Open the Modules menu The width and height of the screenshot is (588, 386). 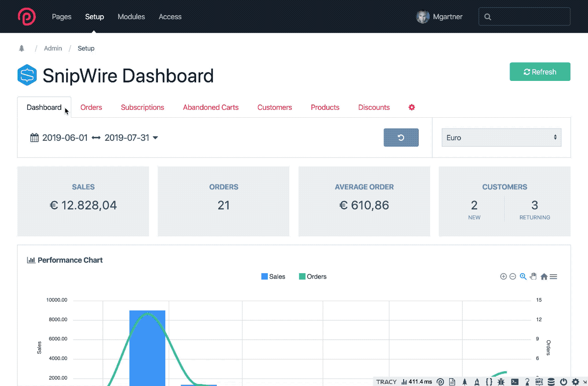131,17
